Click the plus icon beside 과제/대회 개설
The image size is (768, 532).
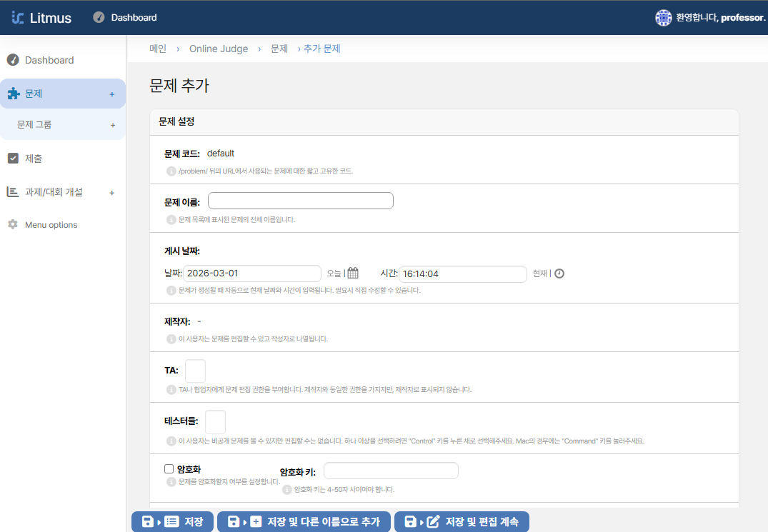tap(112, 193)
